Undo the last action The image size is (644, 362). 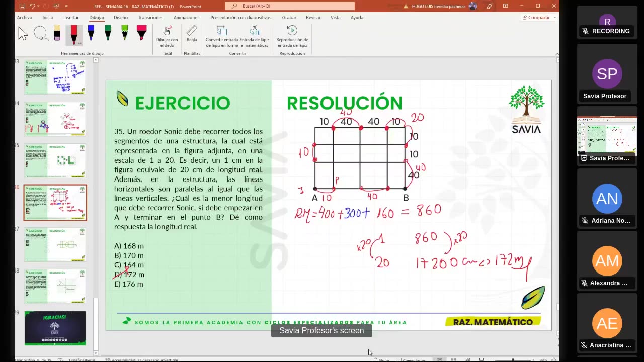point(32,6)
